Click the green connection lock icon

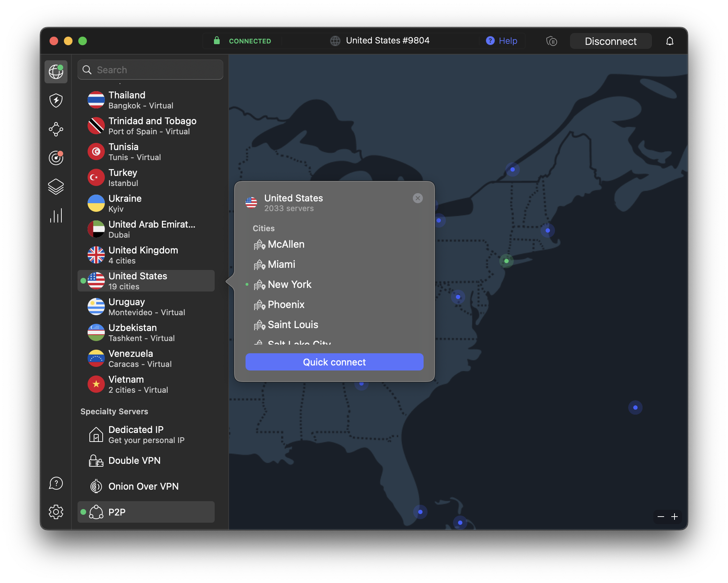coord(216,40)
